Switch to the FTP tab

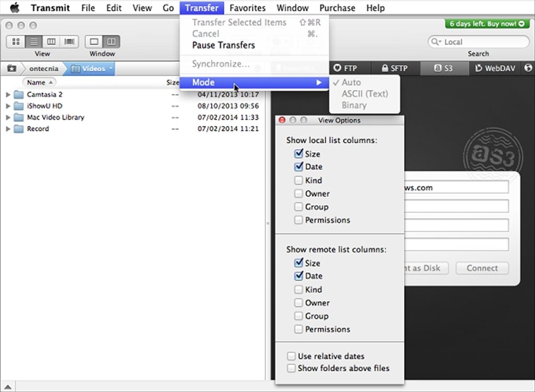(346, 68)
